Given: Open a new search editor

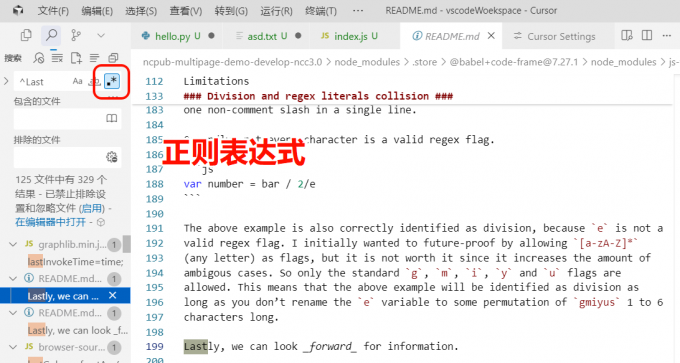Looking at the screenshot, I should tap(76, 58).
